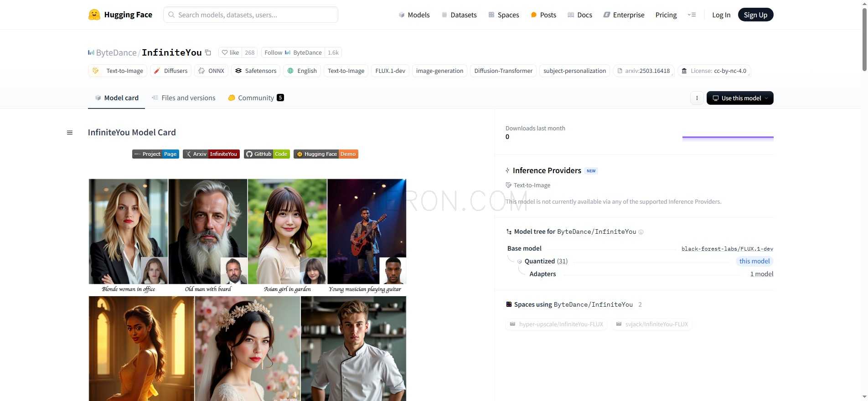Viewport: 868px width, 401px height.
Task: Click the 'this model' label
Action: (754, 261)
